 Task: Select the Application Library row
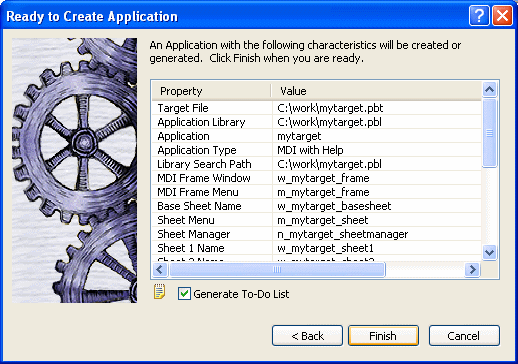pyautogui.click(x=317, y=122)
